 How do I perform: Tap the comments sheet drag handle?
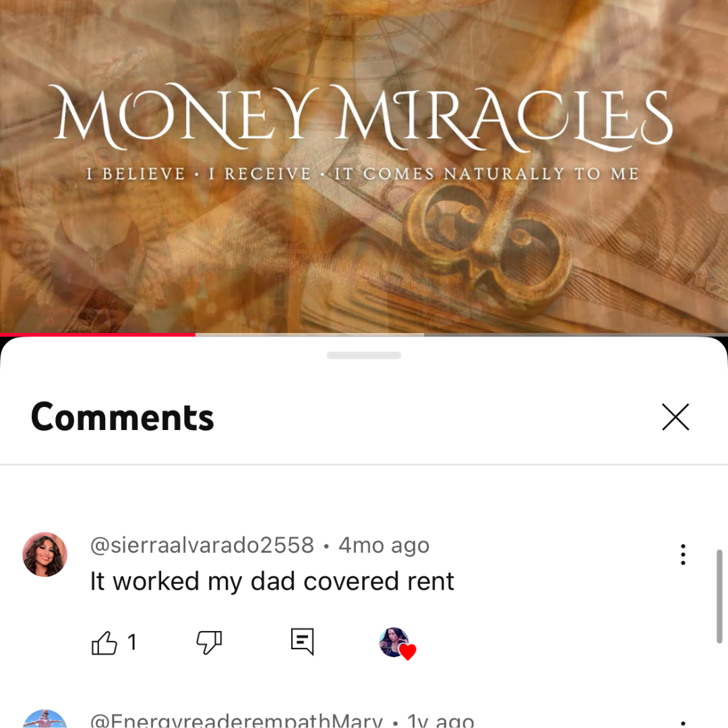(x=364, y=355)
